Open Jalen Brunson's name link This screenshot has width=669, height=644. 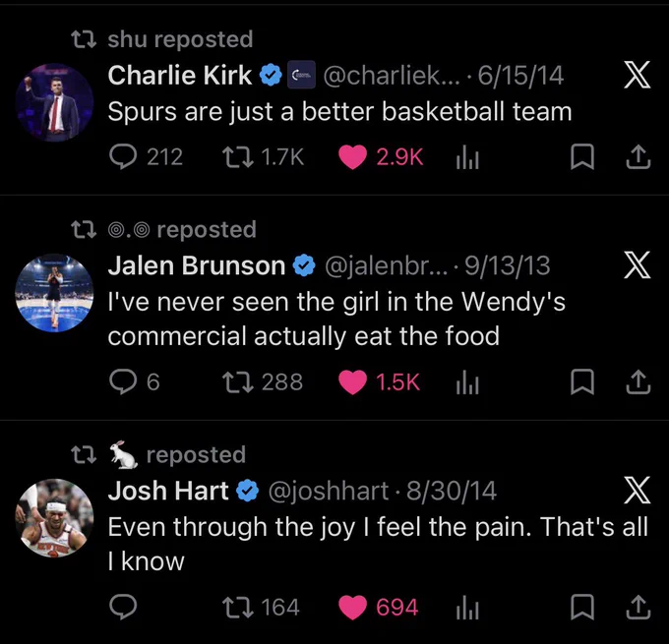(x=196, y=265)
